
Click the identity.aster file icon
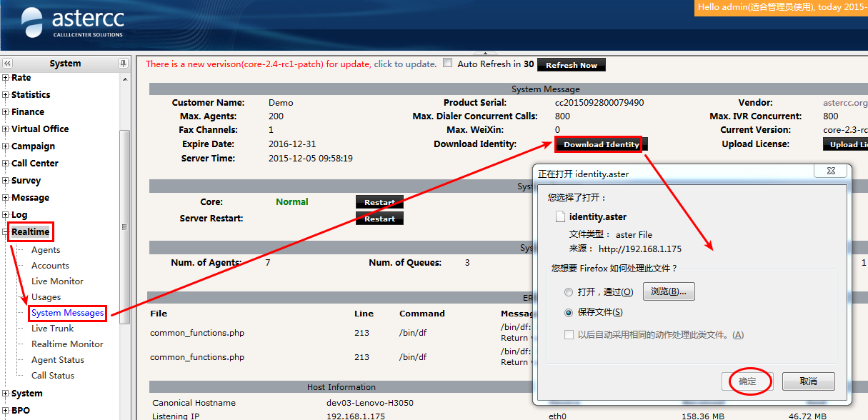(x=561, y=216)
